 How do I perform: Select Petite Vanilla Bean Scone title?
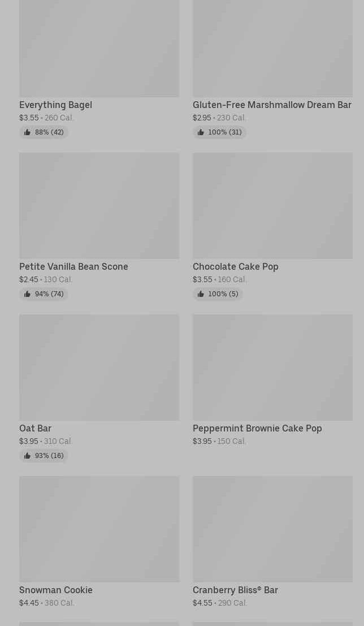[73, 266]
